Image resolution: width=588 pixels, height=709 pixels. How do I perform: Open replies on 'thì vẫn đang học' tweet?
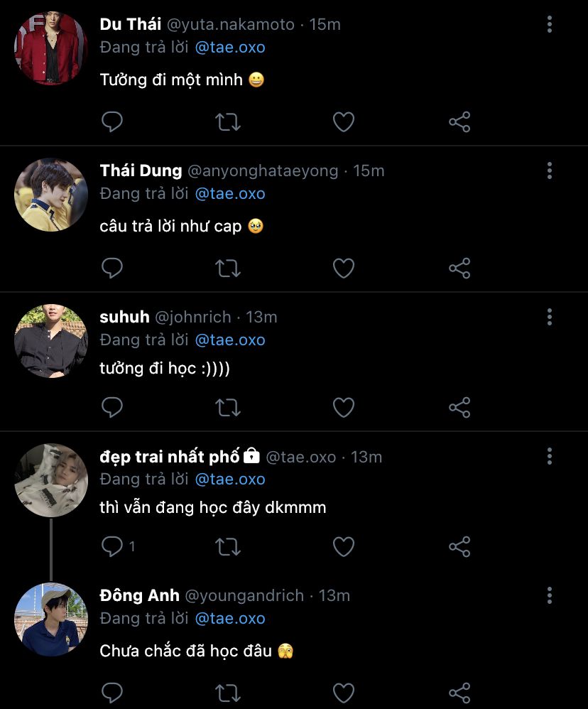tap(114, 546)
